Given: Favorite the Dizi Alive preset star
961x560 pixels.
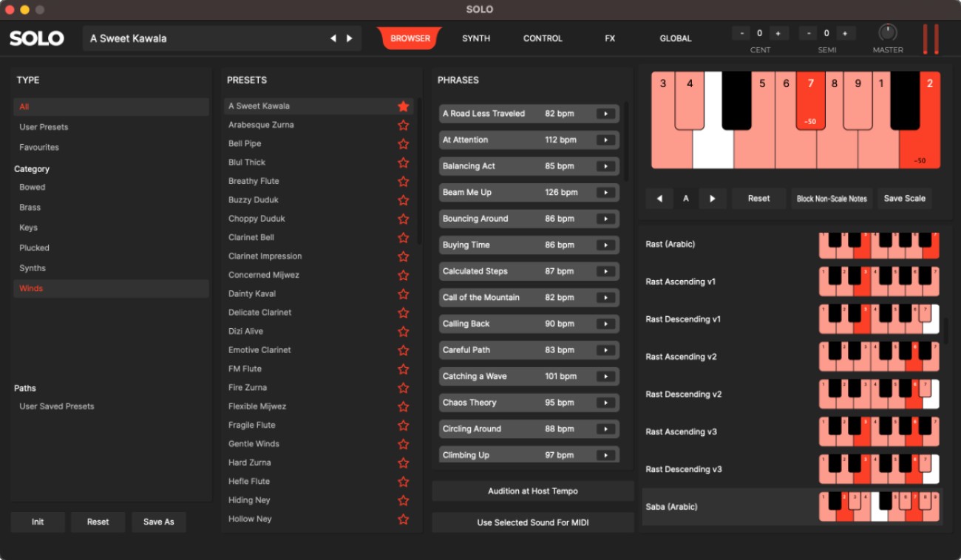Looking at the screenshot, I should (403, 331).
